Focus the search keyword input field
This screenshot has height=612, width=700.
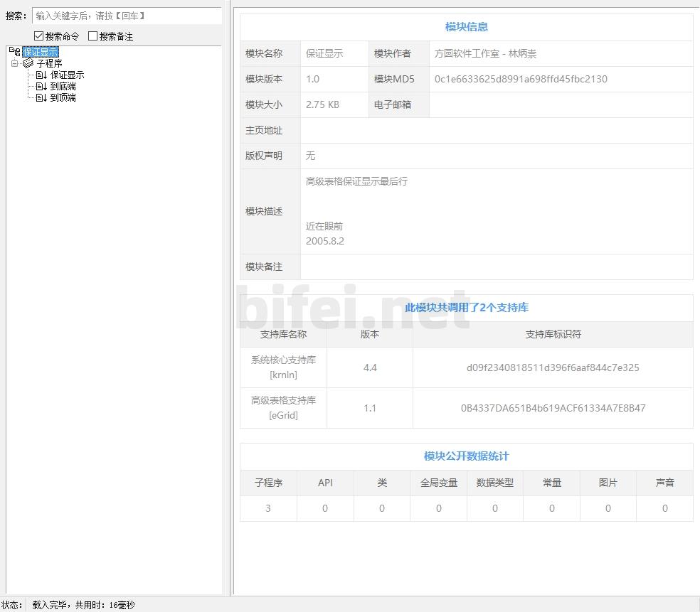point(127,16)
